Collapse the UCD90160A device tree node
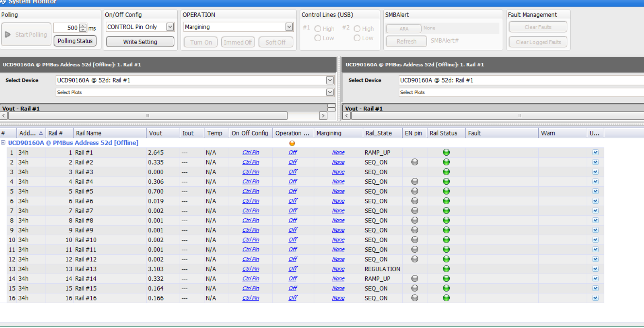The height and width of the screenshot is (328, 644). (3, 143)
